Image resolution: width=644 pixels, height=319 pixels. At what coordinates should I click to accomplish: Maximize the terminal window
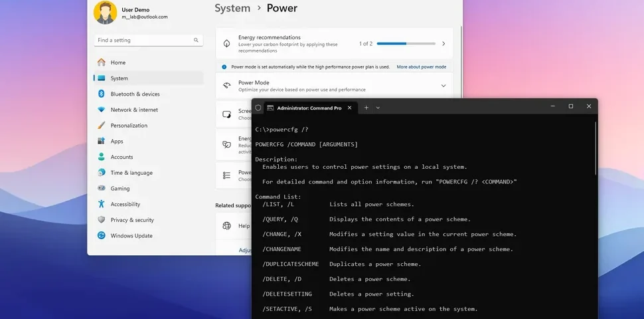(x=571, y=106)
